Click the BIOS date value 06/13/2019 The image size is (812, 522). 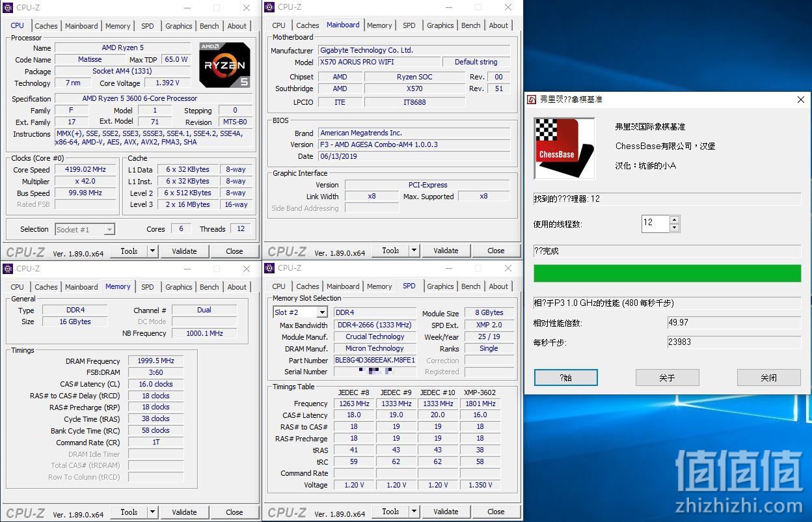pos(414,156)
